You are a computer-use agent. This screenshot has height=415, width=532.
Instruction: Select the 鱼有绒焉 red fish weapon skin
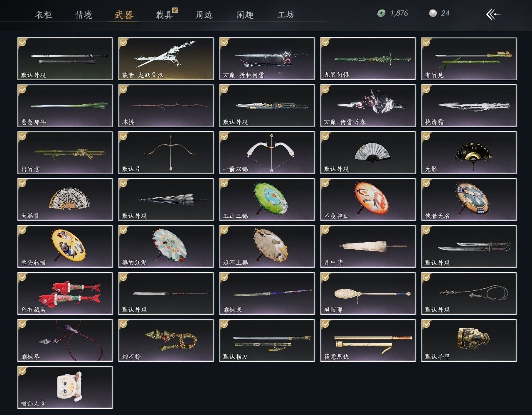pos(65,293)
